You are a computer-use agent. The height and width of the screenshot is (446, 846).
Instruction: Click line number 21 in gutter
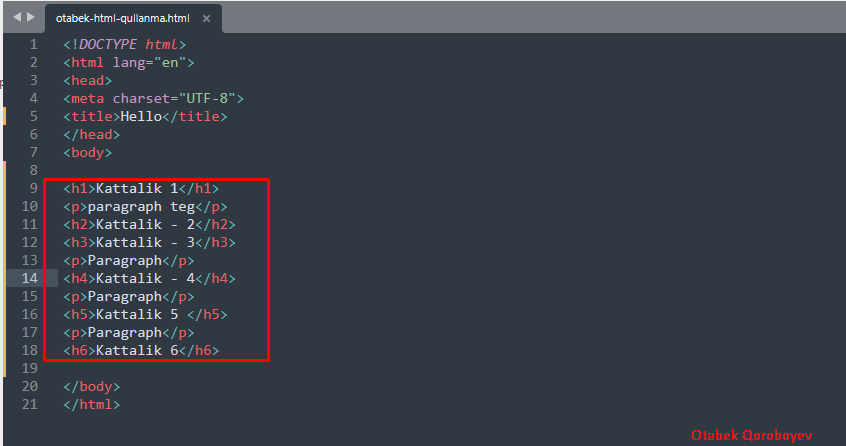pyautogui.click(x=30, y=404)
